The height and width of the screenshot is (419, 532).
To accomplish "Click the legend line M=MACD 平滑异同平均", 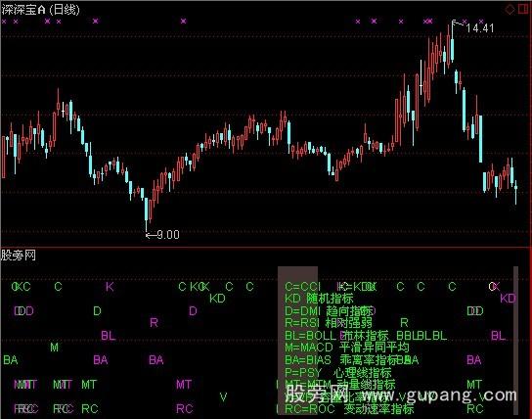I will point(347,348).
